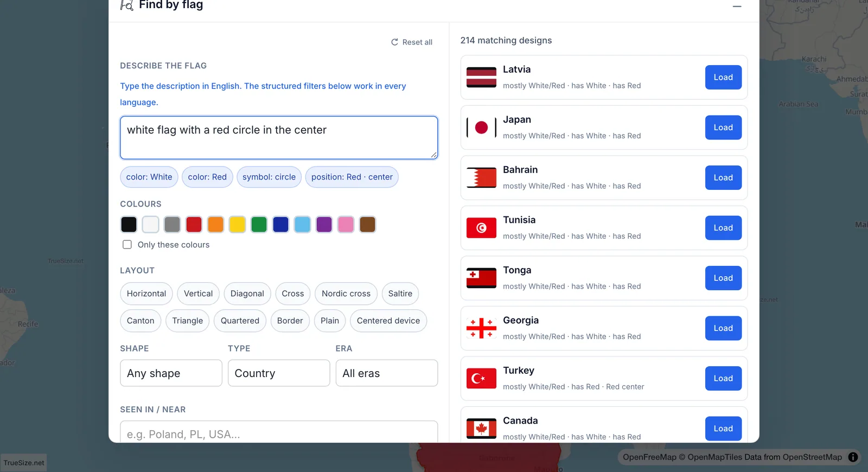Click the Georgia flag thumbnail
Viewport: 868px width, 472px height.
coord(481,328)
